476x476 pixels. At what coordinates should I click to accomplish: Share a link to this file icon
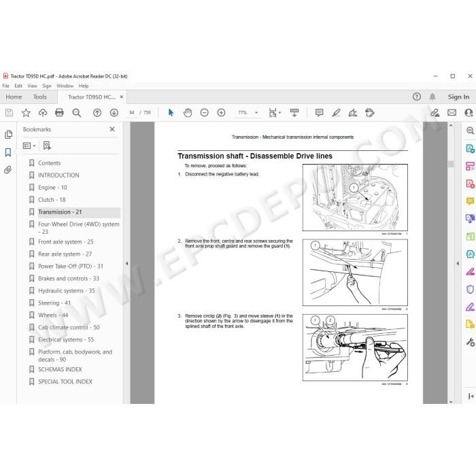tap(435, 113)
